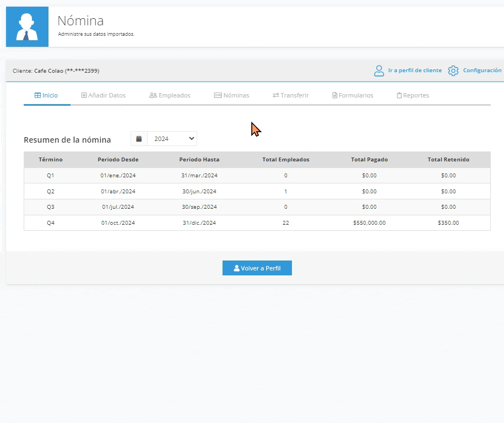504x423 pixels.
Task: Click the Total Empleados column header
Action: click(286, 160)
